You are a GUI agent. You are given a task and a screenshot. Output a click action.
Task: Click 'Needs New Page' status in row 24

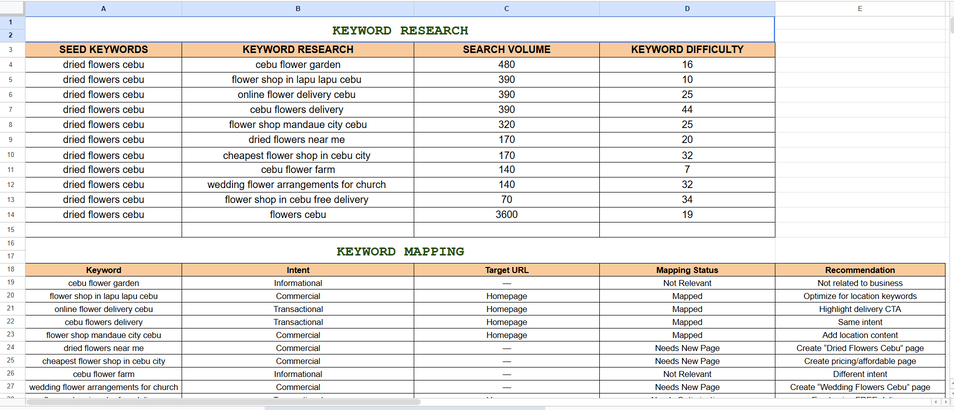tap(687, 349)
